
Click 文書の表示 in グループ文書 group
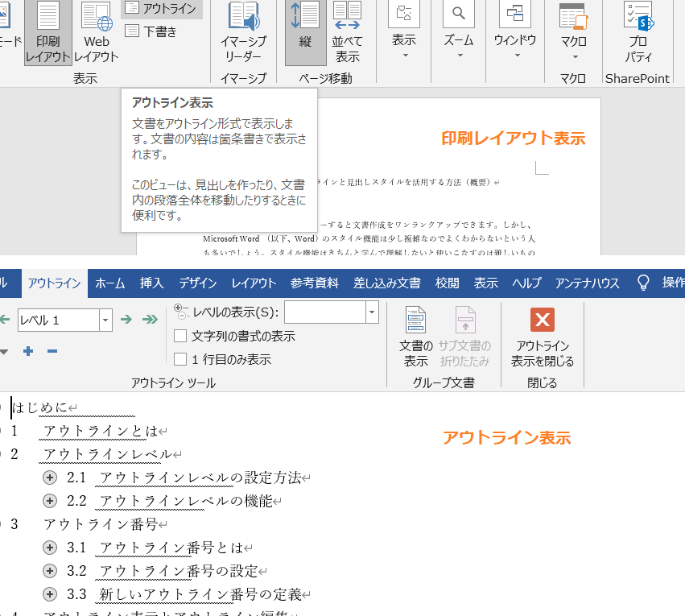click(x=415, y=332)
